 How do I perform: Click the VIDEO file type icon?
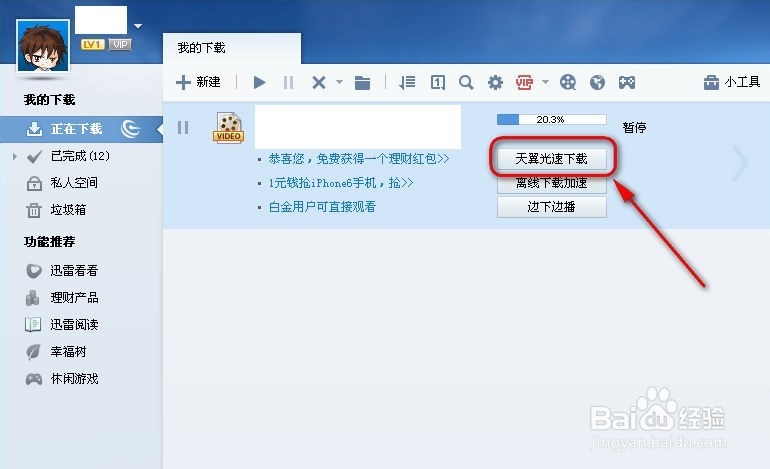click(x=228, y=128)
